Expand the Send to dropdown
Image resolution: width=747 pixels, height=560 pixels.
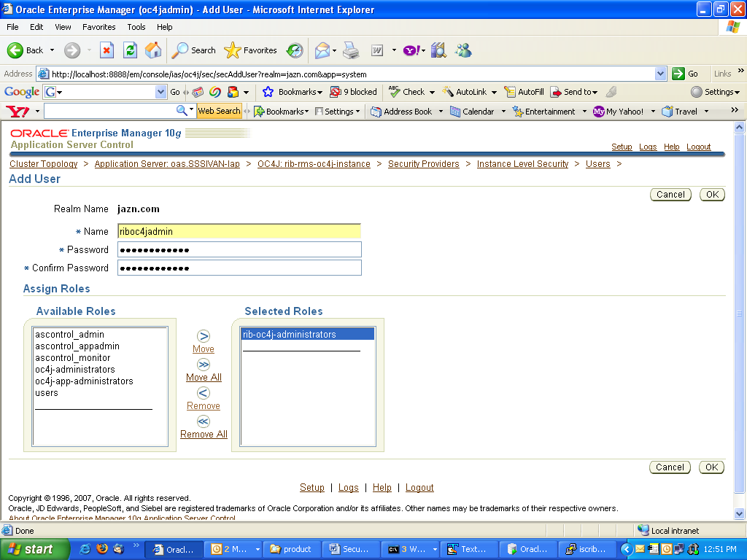coord(595,92)
